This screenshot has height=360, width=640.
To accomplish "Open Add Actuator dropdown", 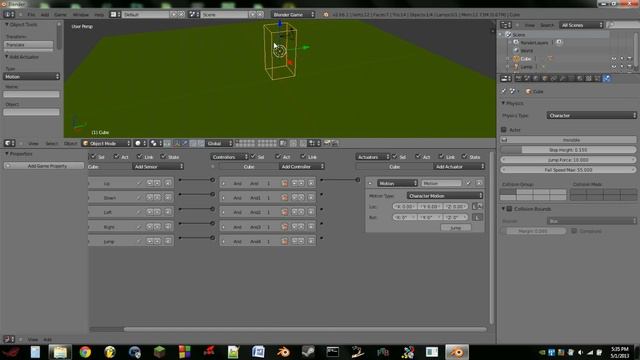I will click(459, 167).
